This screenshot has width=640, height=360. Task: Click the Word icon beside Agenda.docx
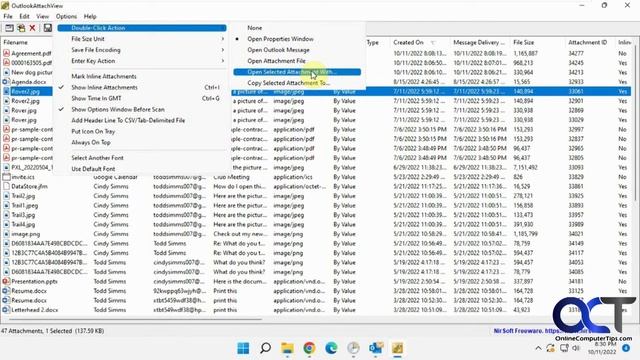[x=6, y=82]
